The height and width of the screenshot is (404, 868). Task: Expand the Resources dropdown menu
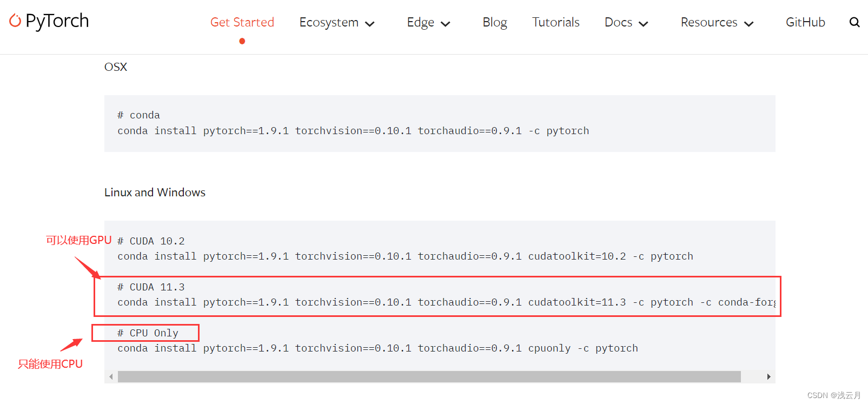pyautogui.click(x=717, y=22)
